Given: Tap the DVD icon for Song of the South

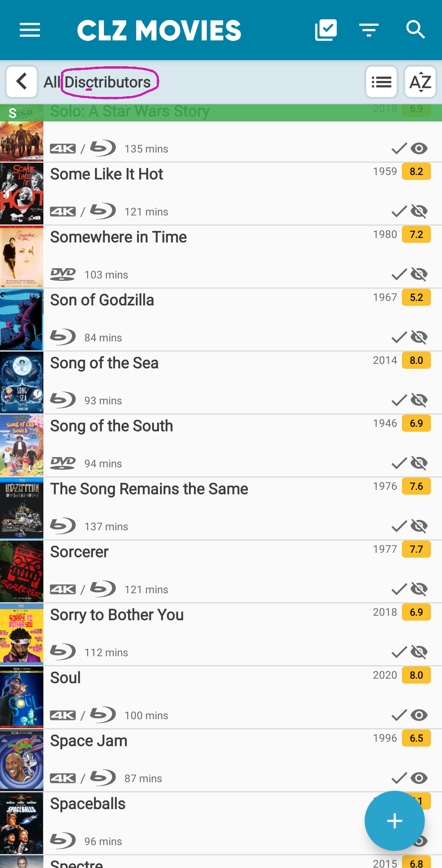Looking at the screenshot, I should click(63, 463).
